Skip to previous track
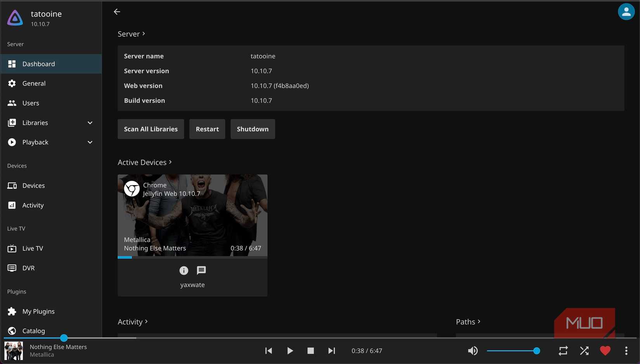Image resolution: width=640 pixels, height=364 pixels. tap(268, 351)
